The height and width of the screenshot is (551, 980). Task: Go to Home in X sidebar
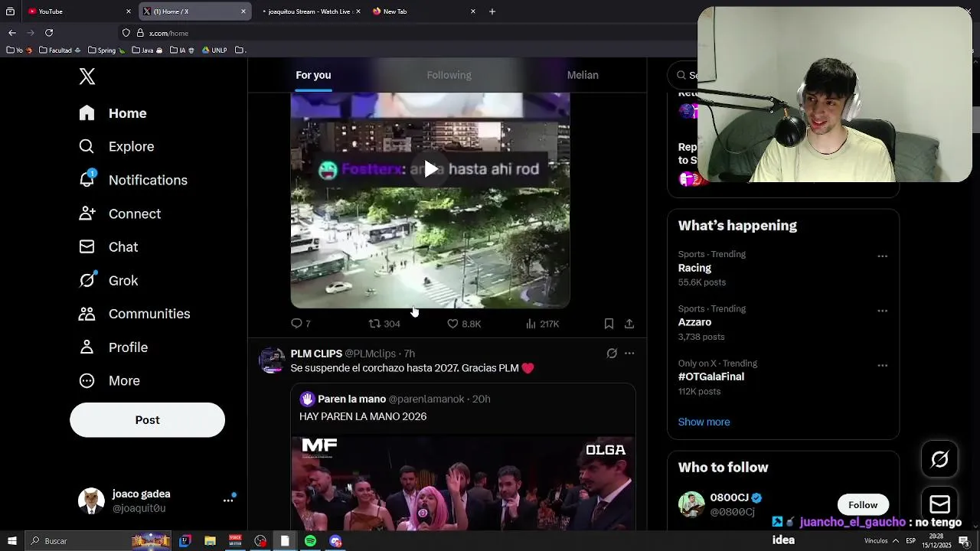[x=113, y=113]
